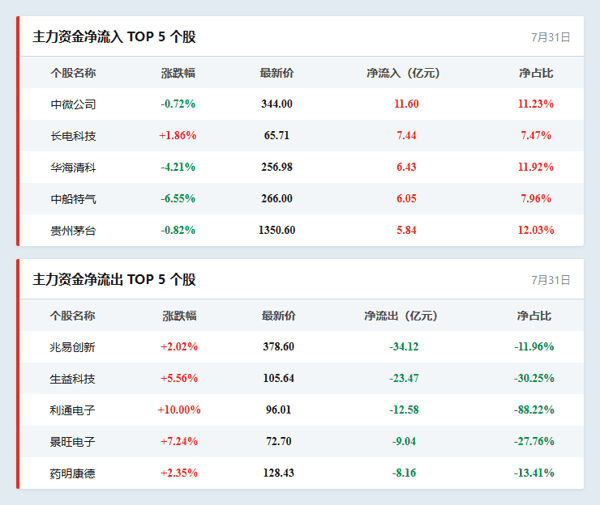This screenshot has height=505, width=600.
Task: Click the net inflow value 5.84
Action: click(x=406, y=230)
